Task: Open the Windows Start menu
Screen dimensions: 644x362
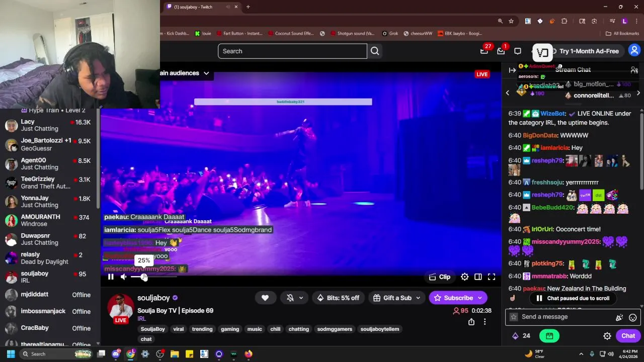Action: click(x=11, y=354)
